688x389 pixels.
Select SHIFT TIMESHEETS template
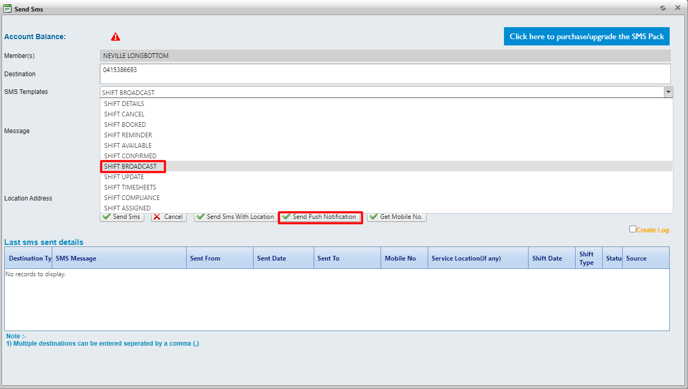pos(386,187)
